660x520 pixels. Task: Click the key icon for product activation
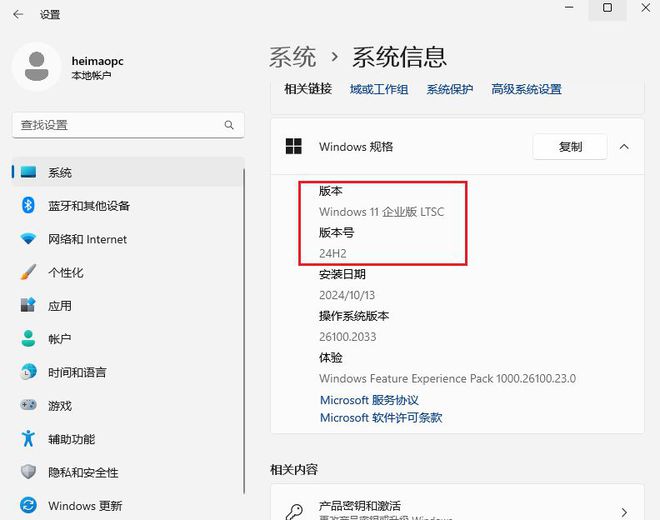tap(294, 512)
